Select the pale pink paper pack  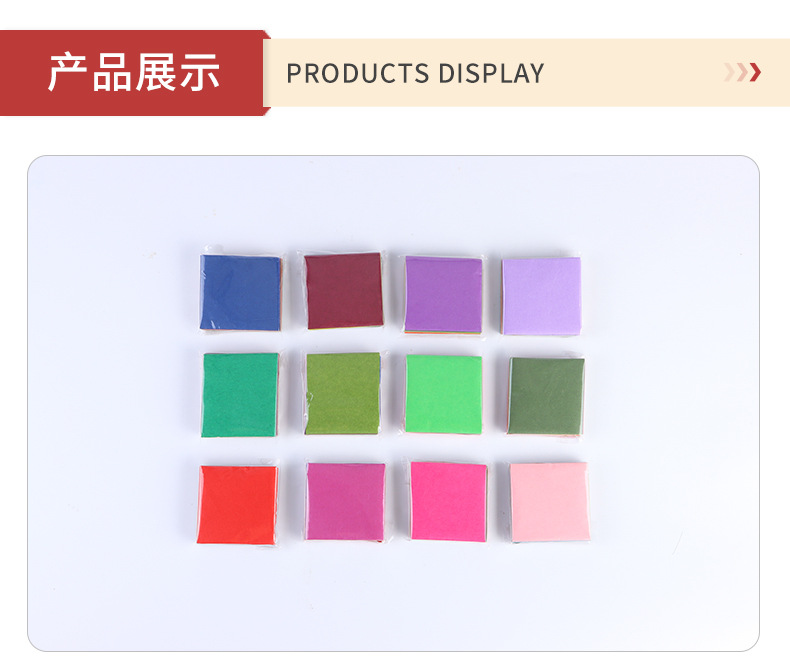point(549,502)
